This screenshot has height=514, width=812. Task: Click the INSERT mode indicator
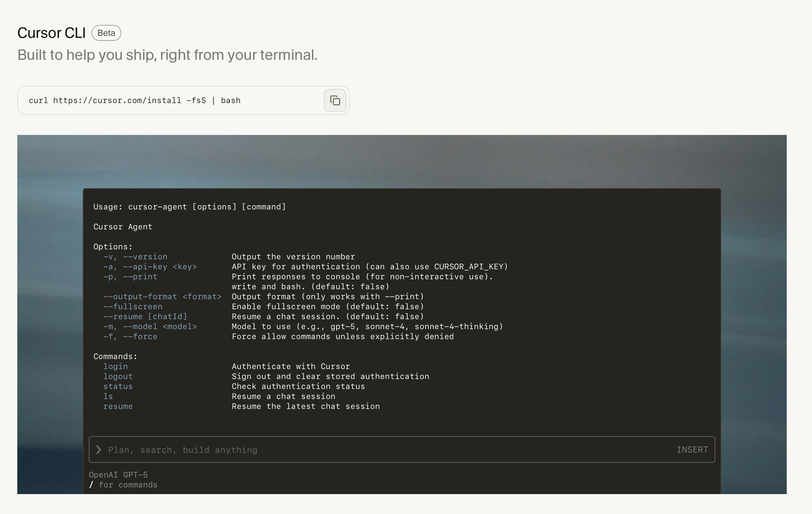point(692,449)
